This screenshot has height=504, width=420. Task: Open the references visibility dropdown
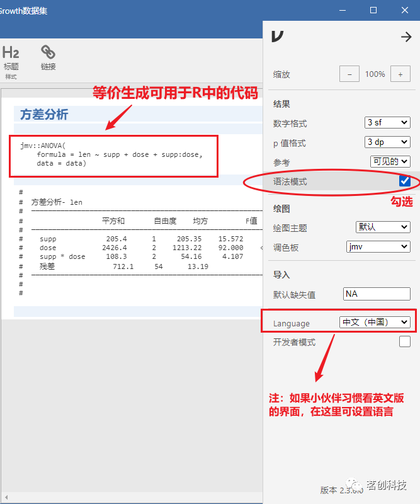[x=390, y=161]
